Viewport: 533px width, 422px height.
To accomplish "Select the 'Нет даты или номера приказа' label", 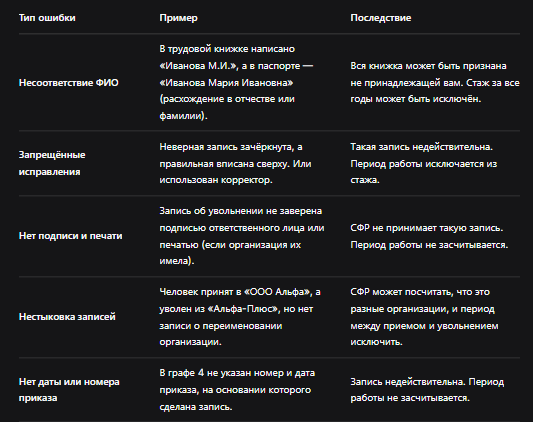I will [x=69, y=390].
